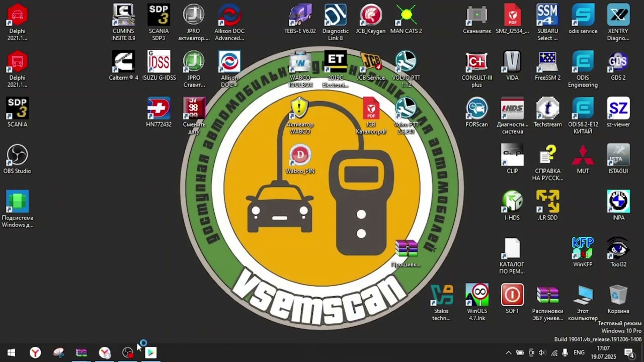Launch Diagnostic Link 8 shortcut
644x362 pixels.
coord(336,22)
